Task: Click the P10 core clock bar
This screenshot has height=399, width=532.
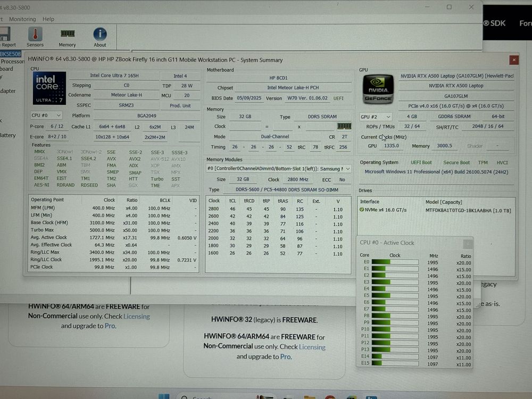Action: click(395, 329)
